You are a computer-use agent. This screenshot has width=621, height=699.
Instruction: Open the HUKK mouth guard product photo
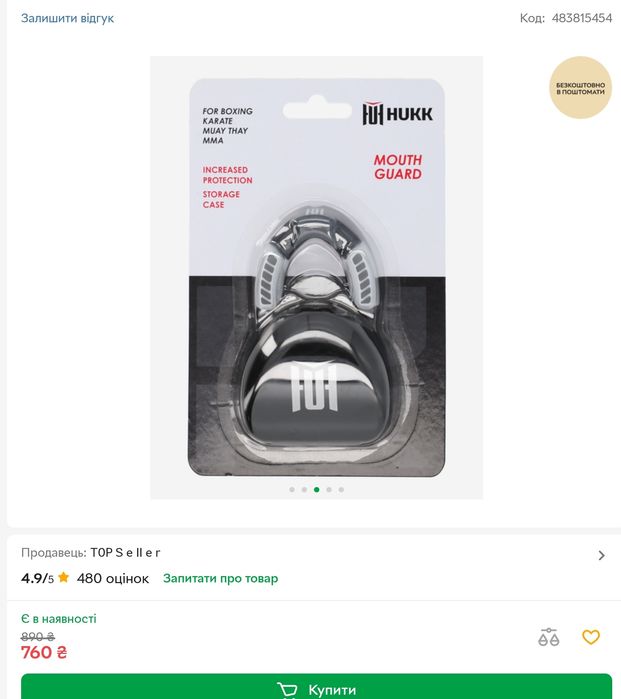click(317, 277)
